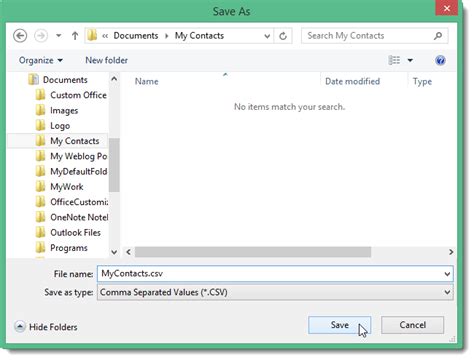The height and width of the screenshot is (360, 474).
Task: Select the MyDefaultFolder folder
Action: [x=79, y=171]
